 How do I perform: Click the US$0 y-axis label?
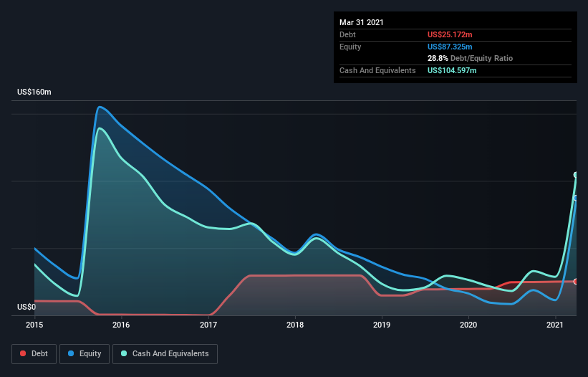click(26, 307)
